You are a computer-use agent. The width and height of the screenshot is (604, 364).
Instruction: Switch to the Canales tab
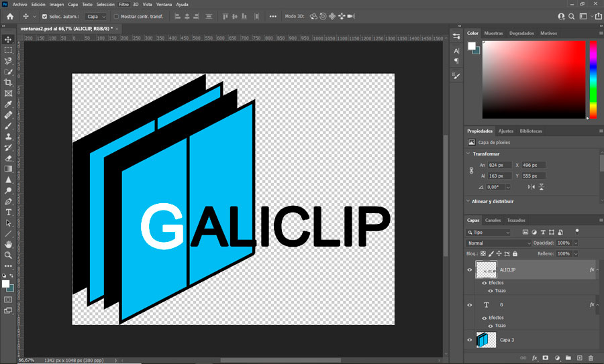[493, 220]
